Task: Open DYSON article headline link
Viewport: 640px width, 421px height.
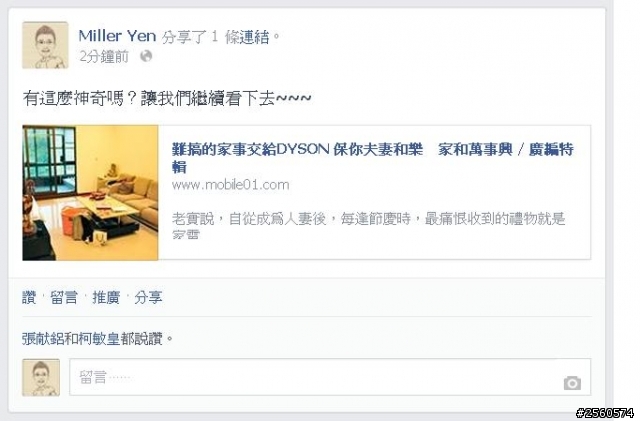Action: (x=372, y=158)
